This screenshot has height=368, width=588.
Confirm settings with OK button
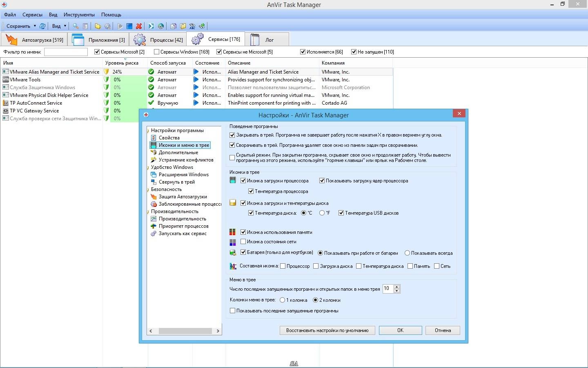400,330
